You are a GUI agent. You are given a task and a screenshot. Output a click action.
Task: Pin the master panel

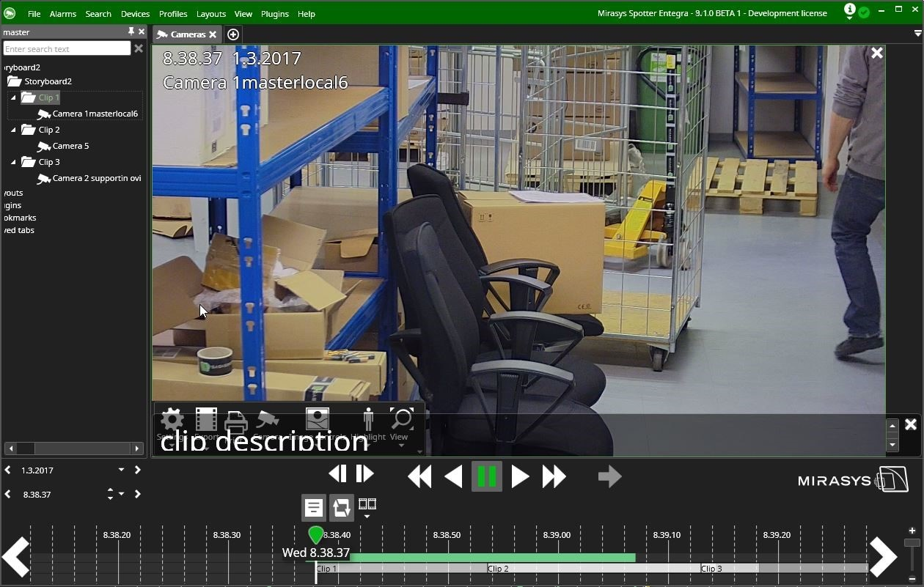(x=131, y=32)
